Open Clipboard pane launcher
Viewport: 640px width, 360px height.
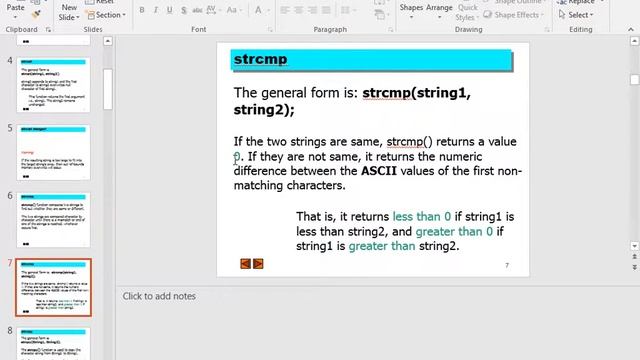(x=48, y=30)
